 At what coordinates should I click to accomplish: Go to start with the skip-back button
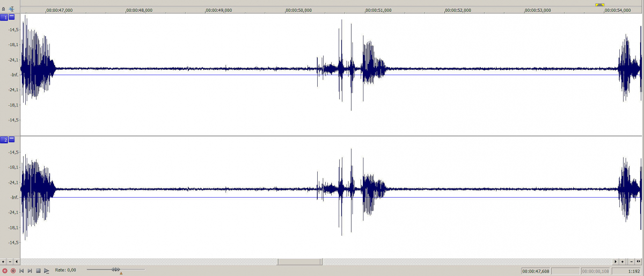click(x=21, y=271)
